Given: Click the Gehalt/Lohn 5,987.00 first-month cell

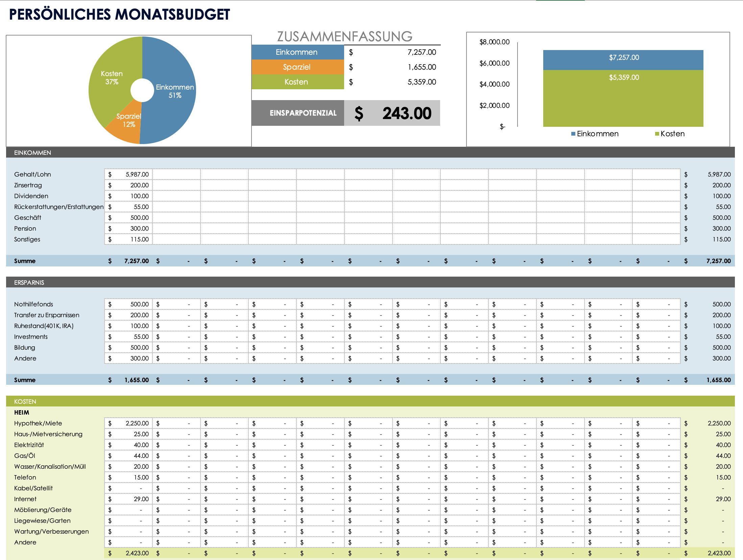Looking at the screenshot, I should point(128,174).
